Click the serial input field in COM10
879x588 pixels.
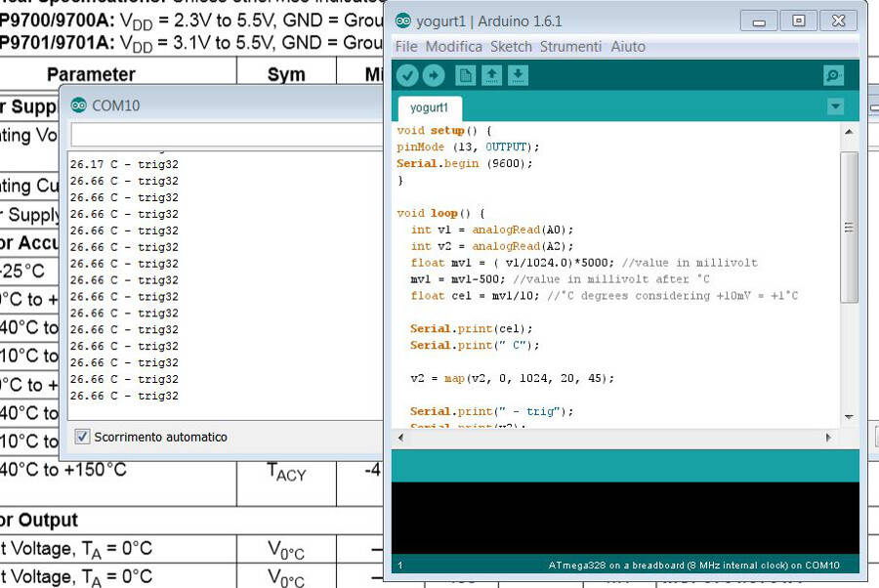click(x=227, y=135)
